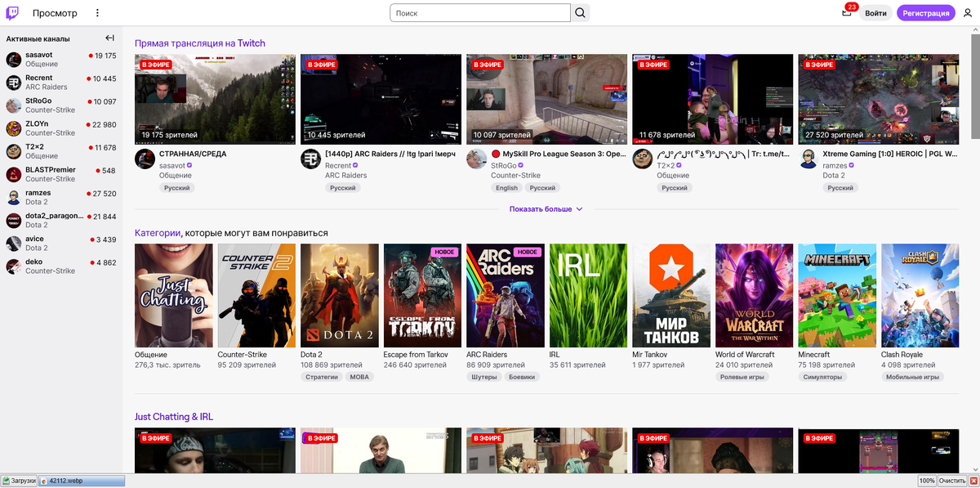Open the three-dot more menu
The width and height of the screenshot is (980, 488).
point(97,13)
